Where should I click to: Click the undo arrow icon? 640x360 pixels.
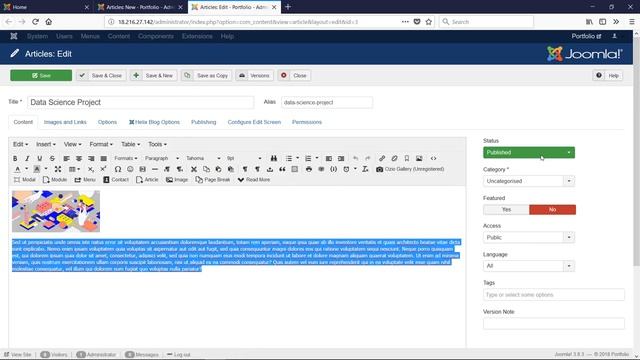pos(356,158)
